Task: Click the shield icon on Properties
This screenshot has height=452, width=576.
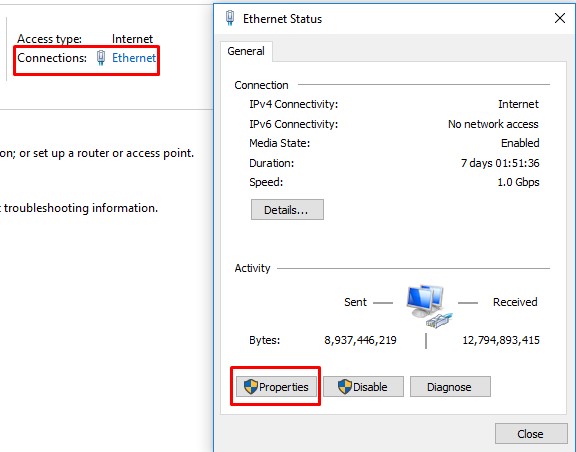Action: (251, 387)
